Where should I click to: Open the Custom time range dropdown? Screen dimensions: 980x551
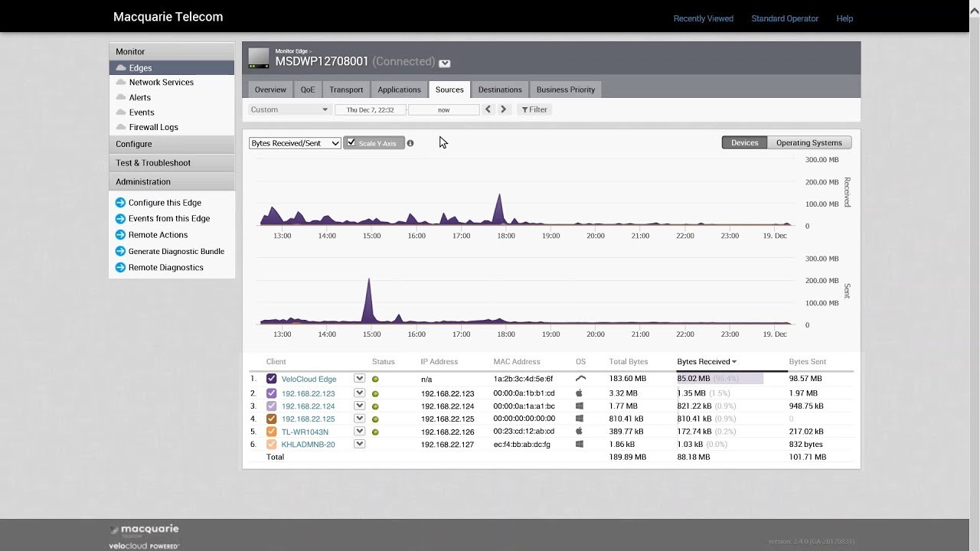tap(289, 109)
